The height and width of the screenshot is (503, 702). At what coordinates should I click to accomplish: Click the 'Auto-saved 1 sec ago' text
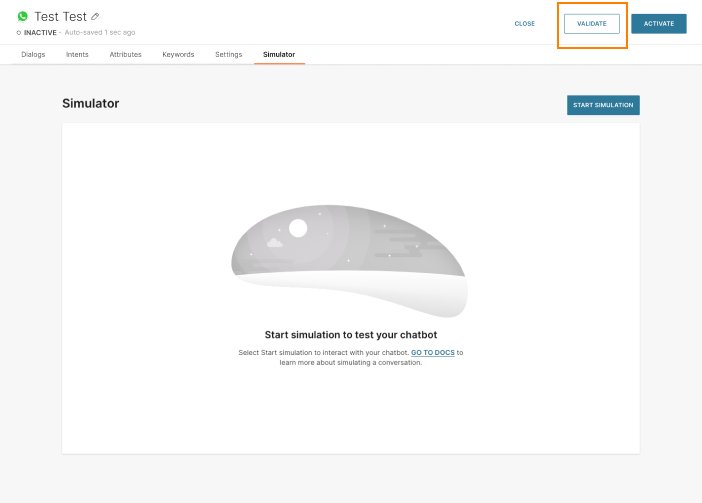click(100, 32)
